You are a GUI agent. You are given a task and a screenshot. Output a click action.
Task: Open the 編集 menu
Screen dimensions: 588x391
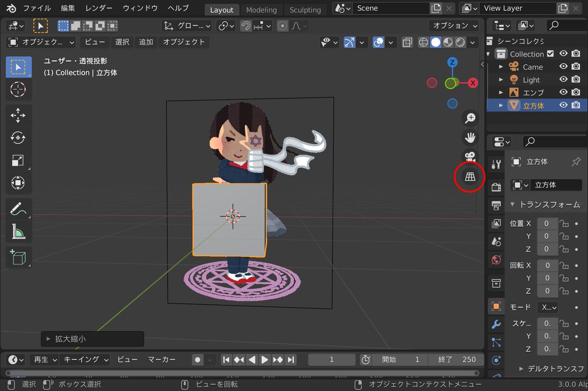(x=68, y=8)
